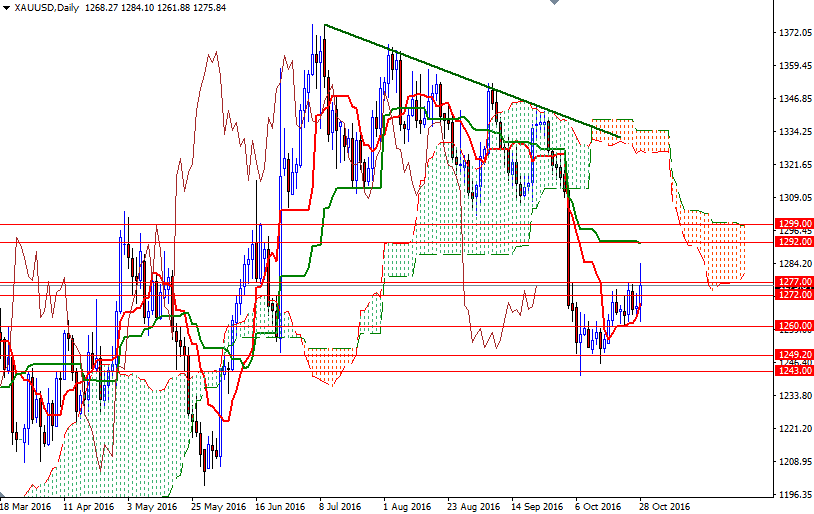Viewport: 814px width, 514px height.
Task: Click the small triangle marker at bottom-left corner
Action: pos(3,494)
